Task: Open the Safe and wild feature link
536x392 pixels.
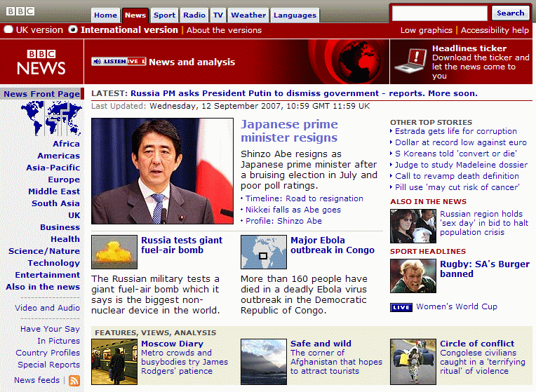Action: click(321, 344)
